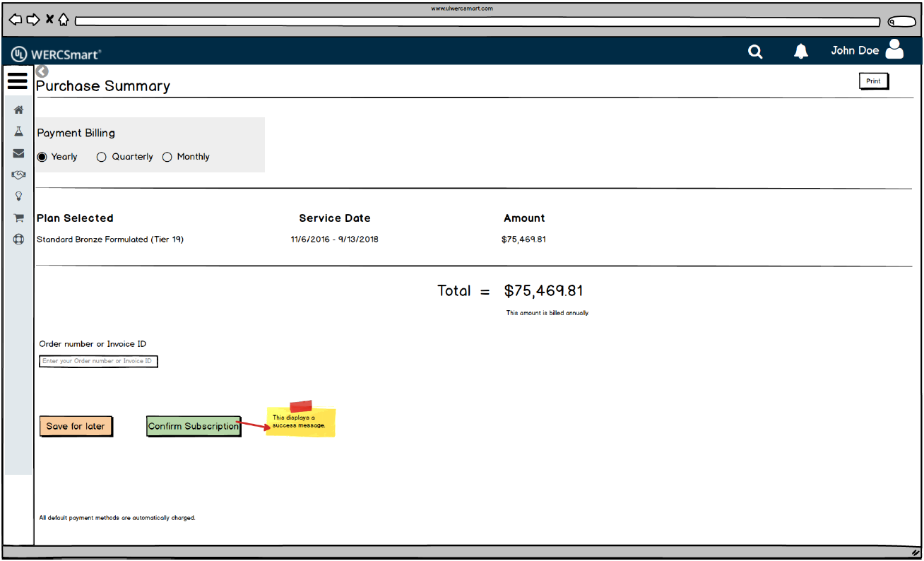The height and width of the screenshot is (561, 924).
Task: Click the life ring support icon
Action: (19, 240)
